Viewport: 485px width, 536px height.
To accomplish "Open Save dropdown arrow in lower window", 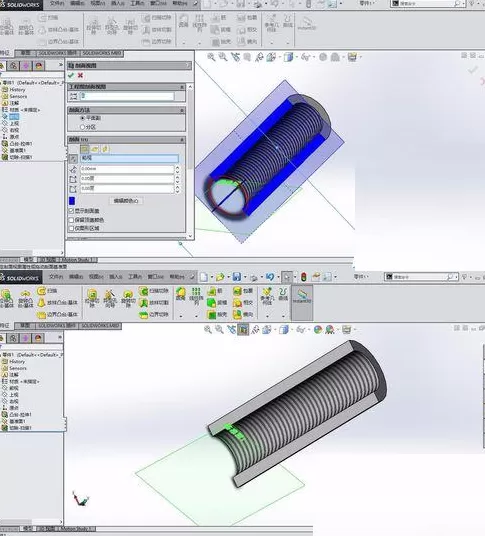I will click(x=245, y=277).
